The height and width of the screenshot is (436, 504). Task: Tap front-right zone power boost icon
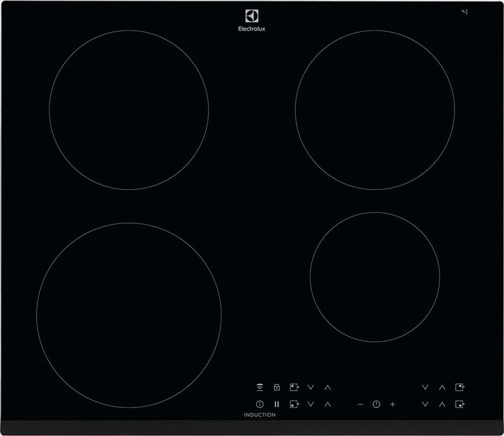point(460,404)
